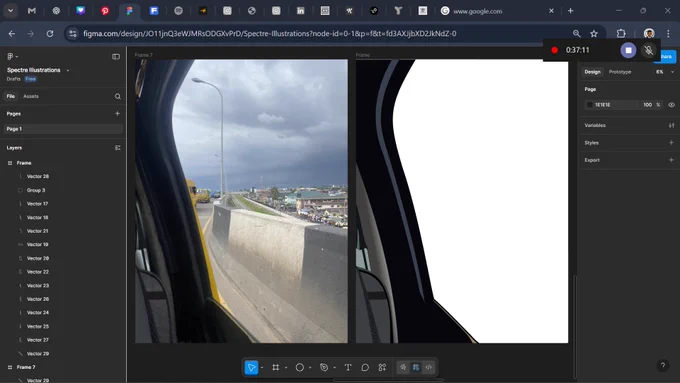
Task: Select the Frame tool
Action: click(x=275, y=367)
